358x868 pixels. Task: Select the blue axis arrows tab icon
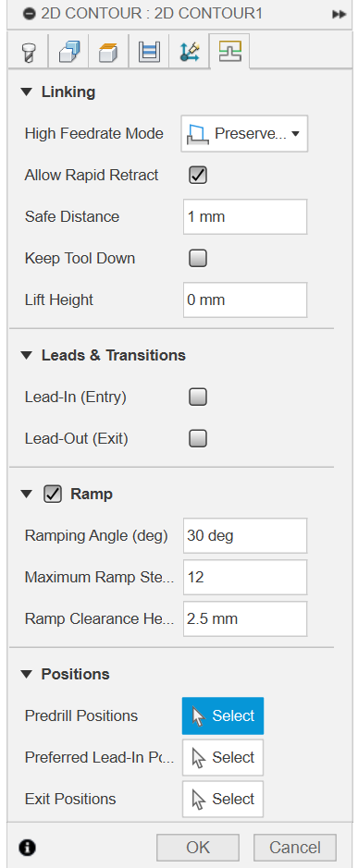pos(190,52)
